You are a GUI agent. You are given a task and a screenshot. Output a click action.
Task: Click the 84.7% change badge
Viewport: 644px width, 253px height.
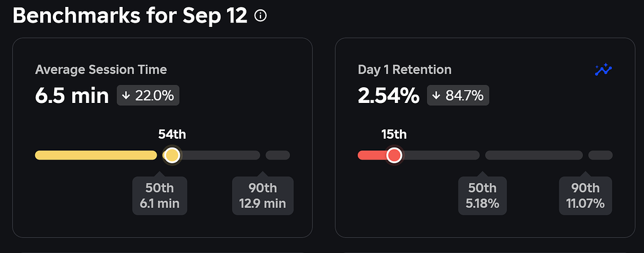pyautogui.click(x=458, y=95)
